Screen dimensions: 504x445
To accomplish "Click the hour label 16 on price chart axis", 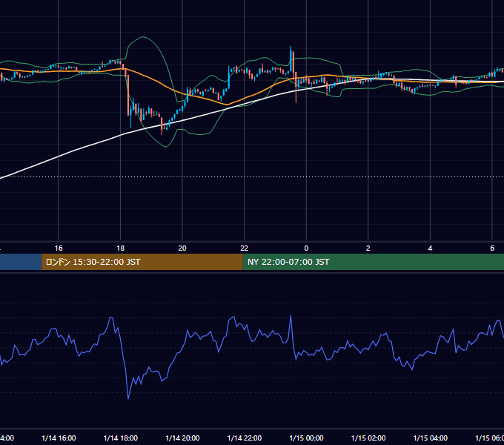I will coord(59,248).
